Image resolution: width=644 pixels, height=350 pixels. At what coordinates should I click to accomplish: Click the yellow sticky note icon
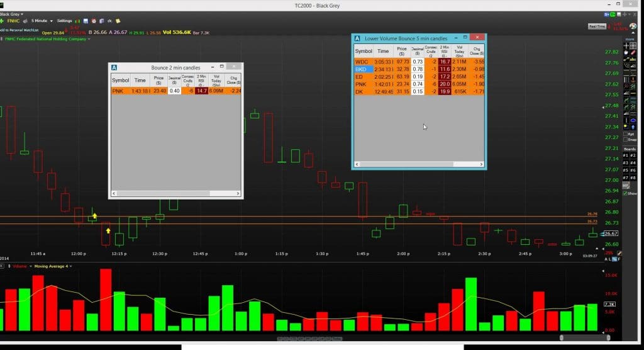118,21
